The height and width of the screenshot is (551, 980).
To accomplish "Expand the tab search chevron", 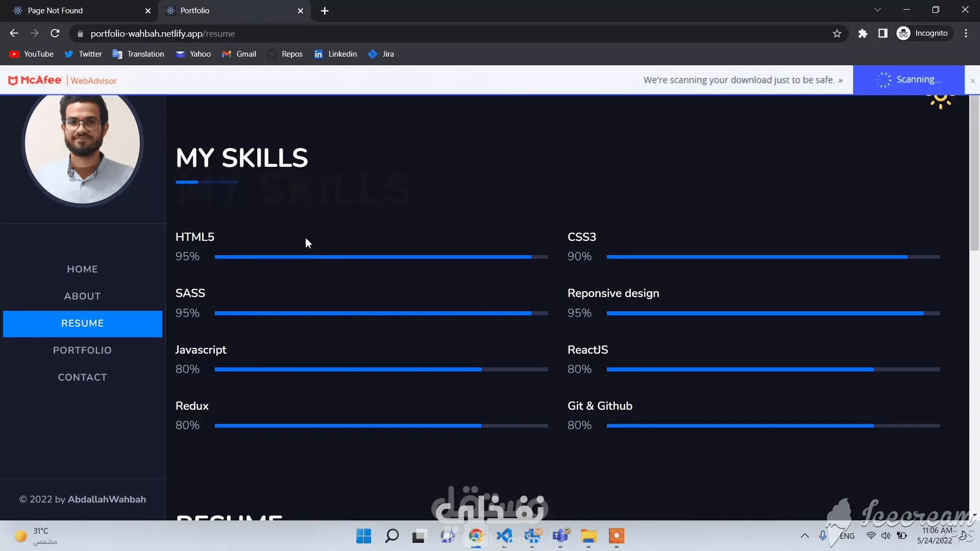I will tap(877, 10).
